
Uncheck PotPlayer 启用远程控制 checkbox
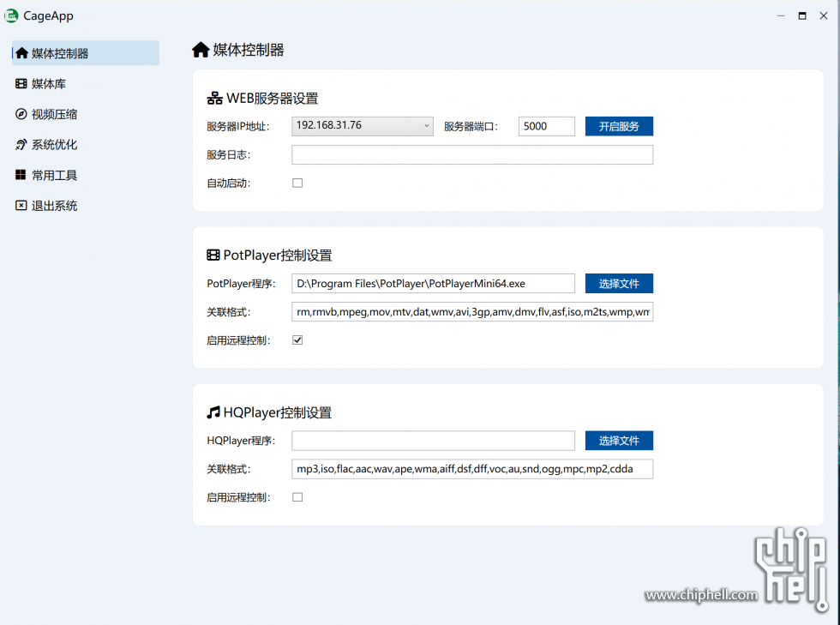click(297, 340)
